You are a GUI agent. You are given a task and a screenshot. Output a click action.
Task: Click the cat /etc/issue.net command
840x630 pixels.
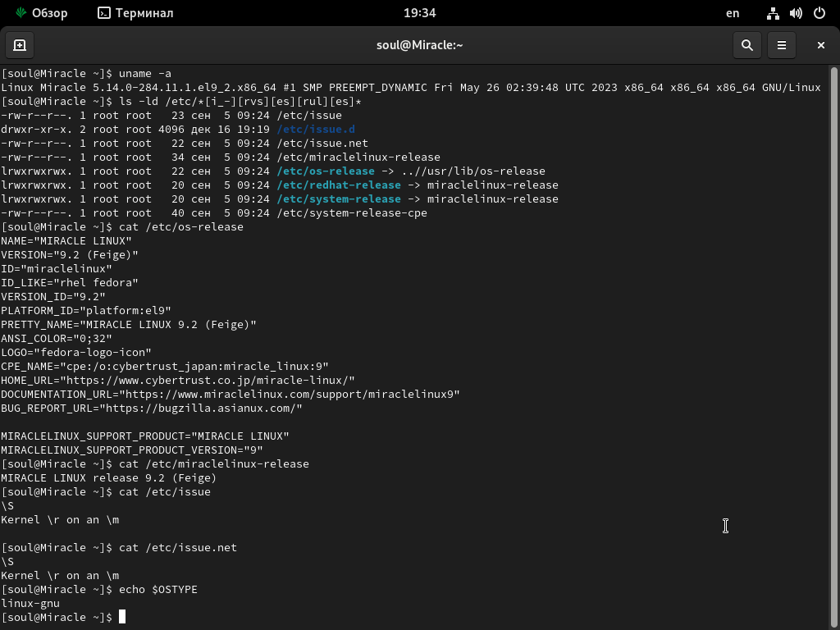tap(178, 547)
